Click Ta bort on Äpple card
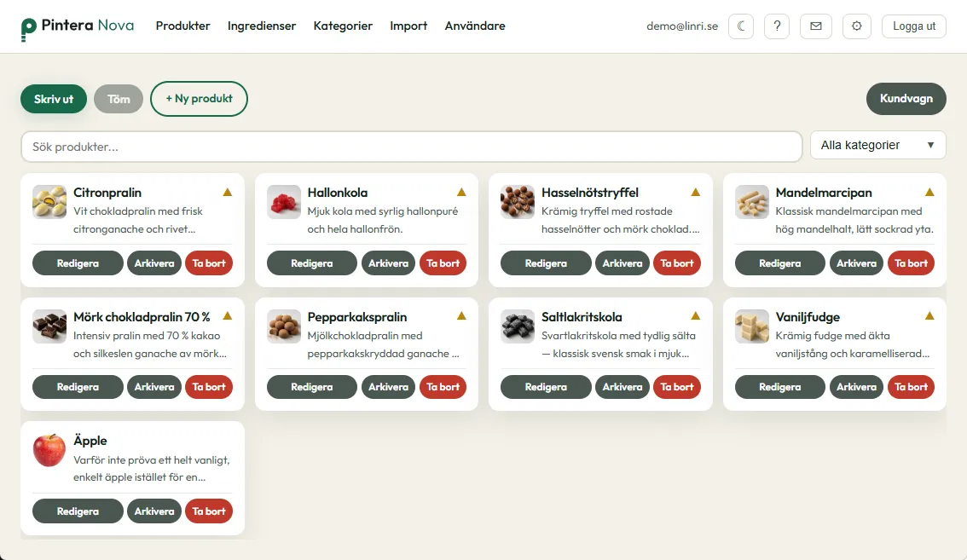The width and height of the screenshot is (967, 560). point(208,511)
